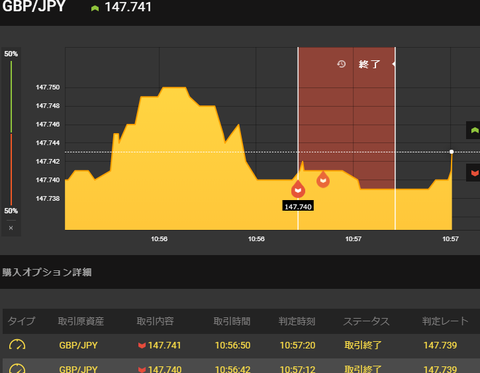This screenshot has width=480, height=373.
Task: Click 147.739 result rate in the 10:57:20 row
Action: click(440, 345)
